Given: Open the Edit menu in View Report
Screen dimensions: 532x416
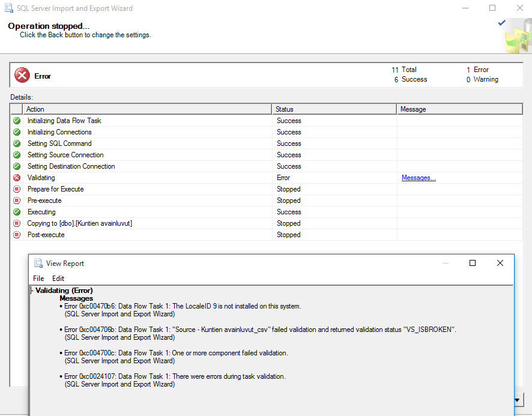Looking at the screenshot, I should (58, 278).
